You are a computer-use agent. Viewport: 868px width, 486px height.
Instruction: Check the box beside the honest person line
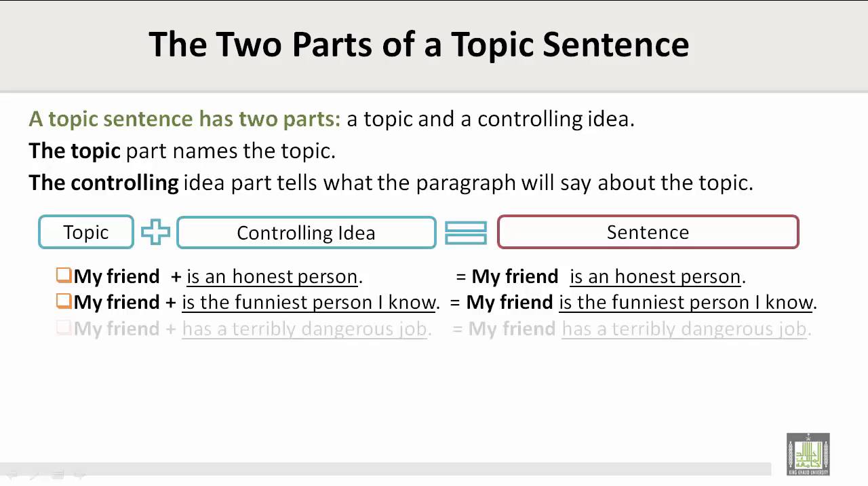coord(64,276)
